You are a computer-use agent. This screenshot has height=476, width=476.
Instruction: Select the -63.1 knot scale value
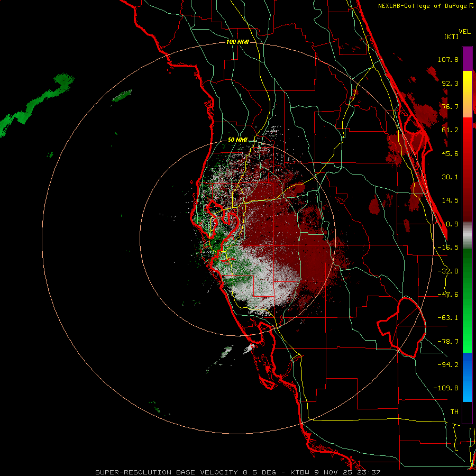[x=448, y=318]
